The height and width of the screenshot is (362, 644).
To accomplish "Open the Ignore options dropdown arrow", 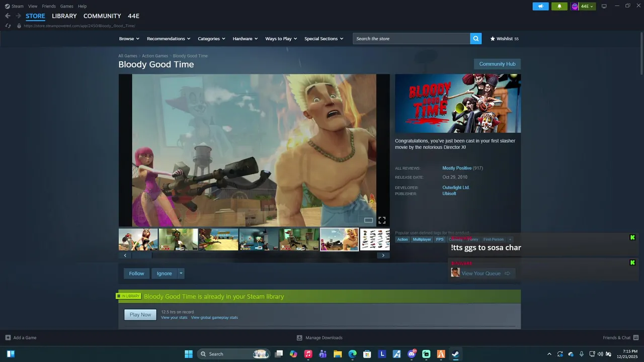I will (x=181, y=274).
